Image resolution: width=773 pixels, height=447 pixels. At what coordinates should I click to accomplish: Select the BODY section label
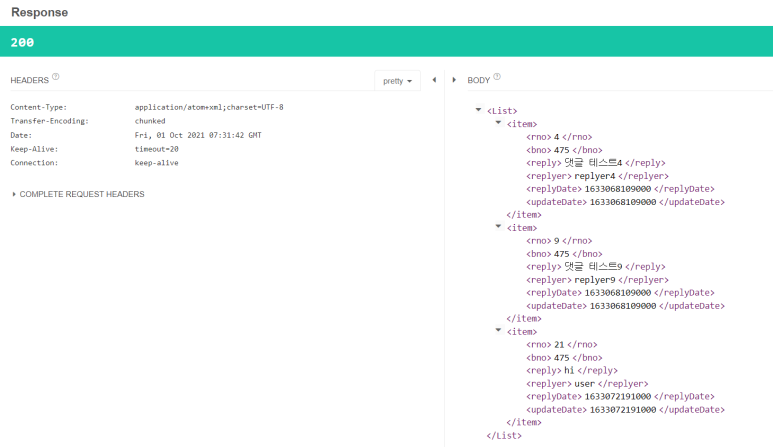479,80
